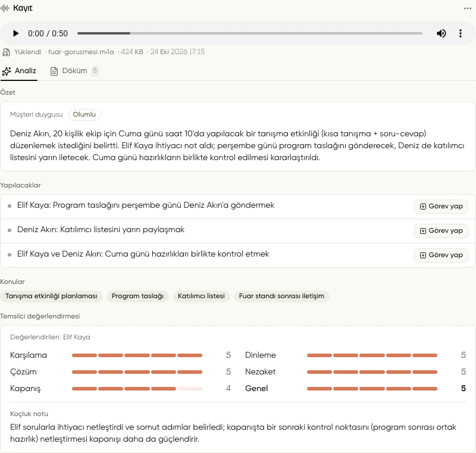Image resolution: width=476 pixels, height=453 pixels.
Task: Select the Fuar standı sonrası iletişim topic
Action: pos(281,296)
